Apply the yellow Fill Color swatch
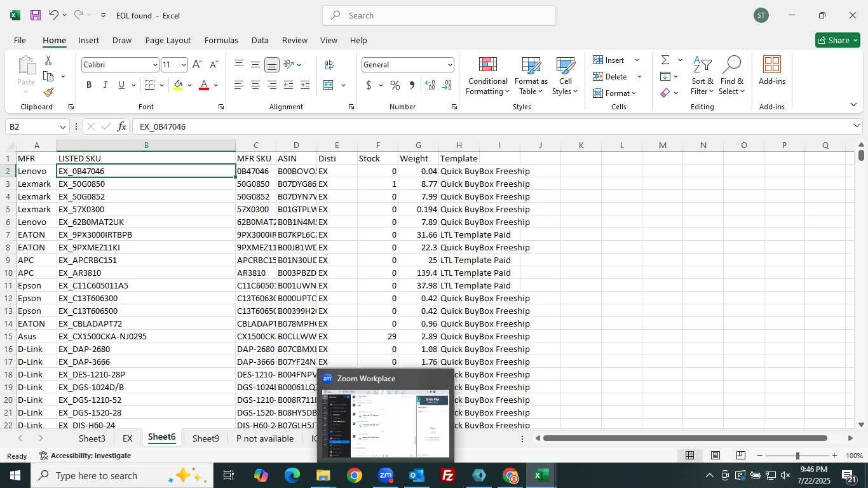 pos(178,85)
